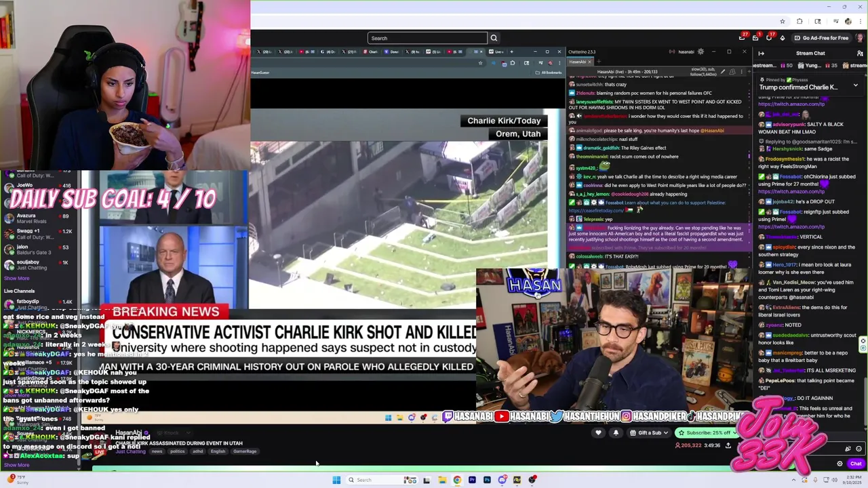Open Premiere Pro from the taskbar
Screen dimensions: 868x488
click(x=472, y=480)
